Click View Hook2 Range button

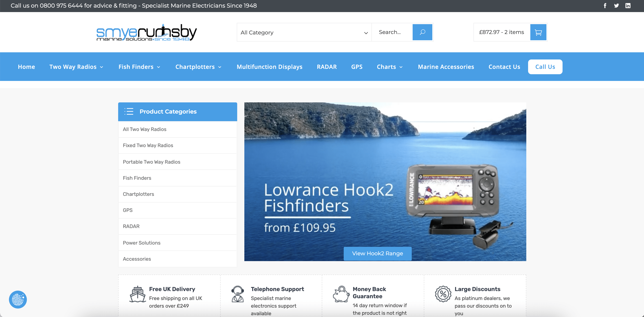point(377,254)
